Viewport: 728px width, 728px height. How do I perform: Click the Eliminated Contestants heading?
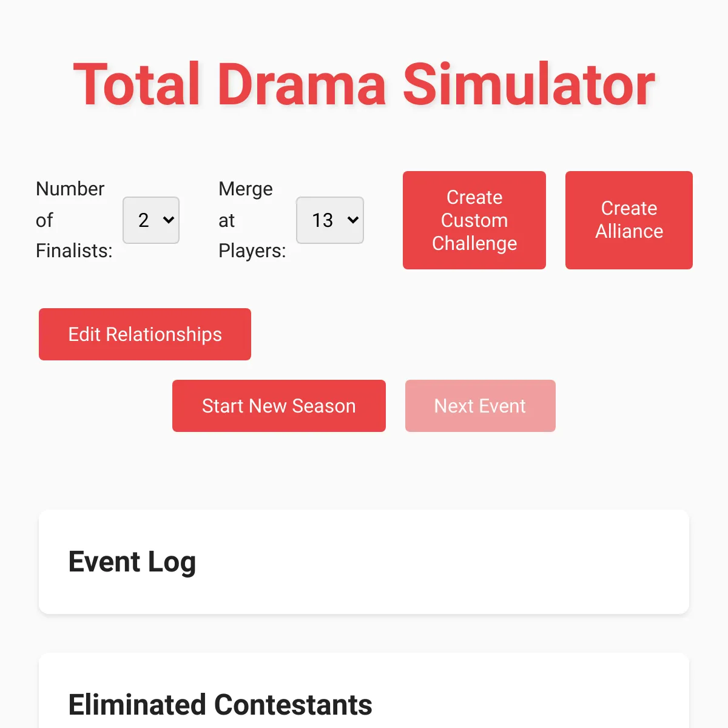(x=220, y=704)
